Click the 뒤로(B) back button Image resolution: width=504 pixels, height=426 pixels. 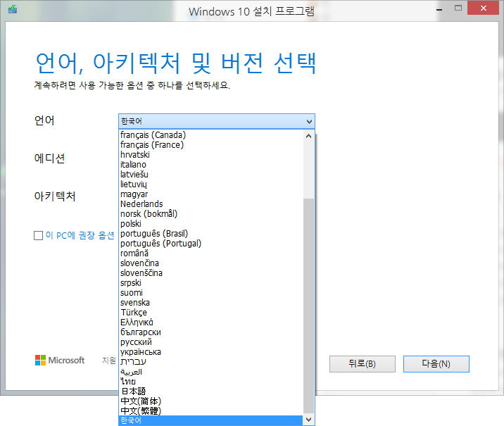pos(363,364)
